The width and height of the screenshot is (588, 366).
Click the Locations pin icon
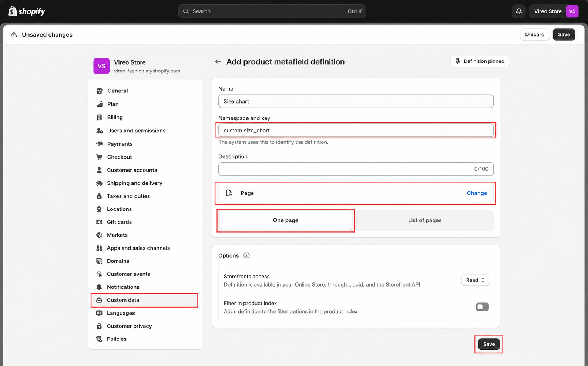pos(99,209)
